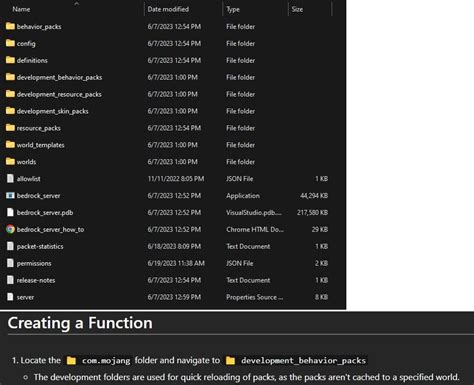Sort files by Name column header

tap(21, 9)
